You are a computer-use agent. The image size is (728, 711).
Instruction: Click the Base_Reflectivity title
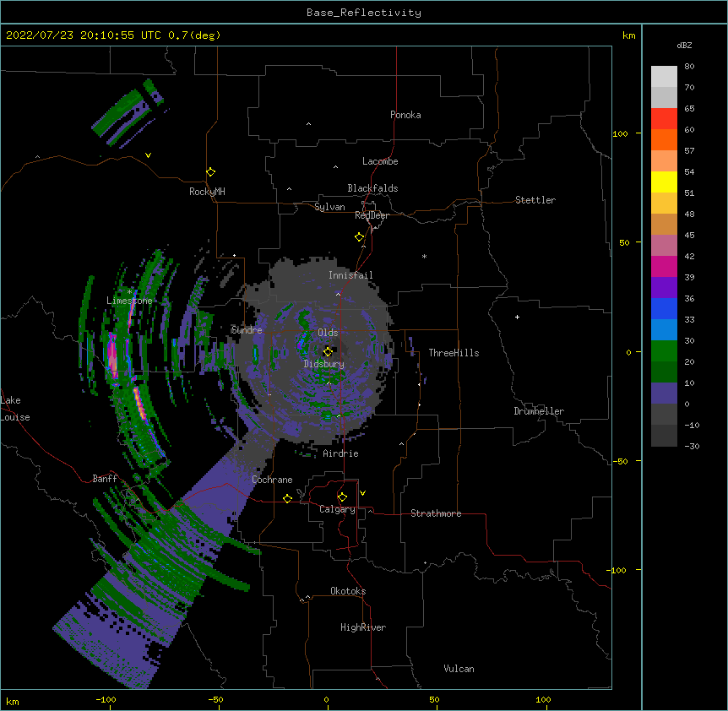[364, 13]
